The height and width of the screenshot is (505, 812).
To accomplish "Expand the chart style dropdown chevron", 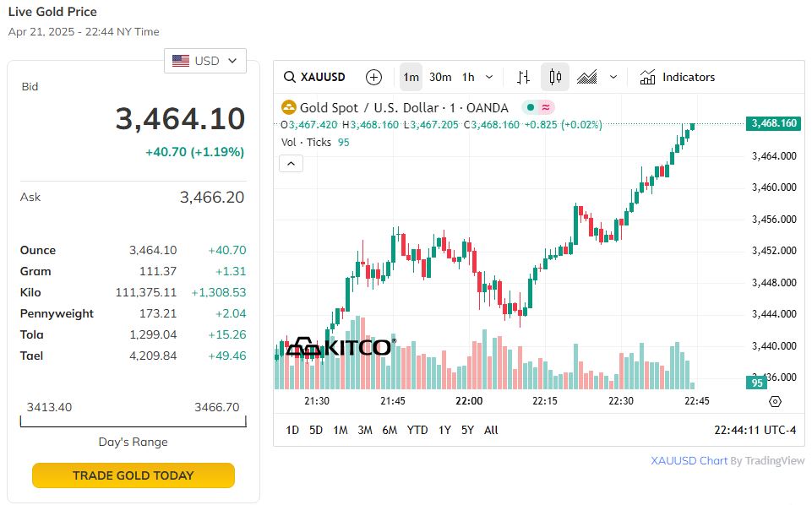I will tap(613, 77).
